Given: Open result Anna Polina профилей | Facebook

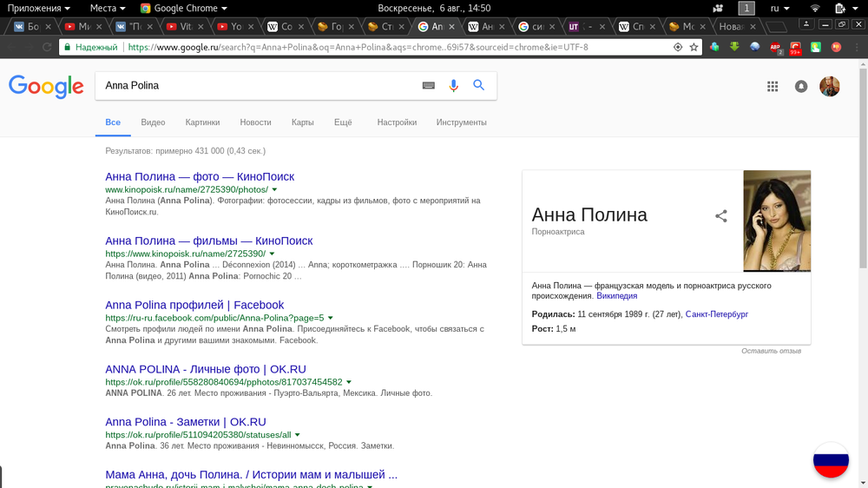Looking at the screenshot, I should pyautogui.click(x=194, y=305).
